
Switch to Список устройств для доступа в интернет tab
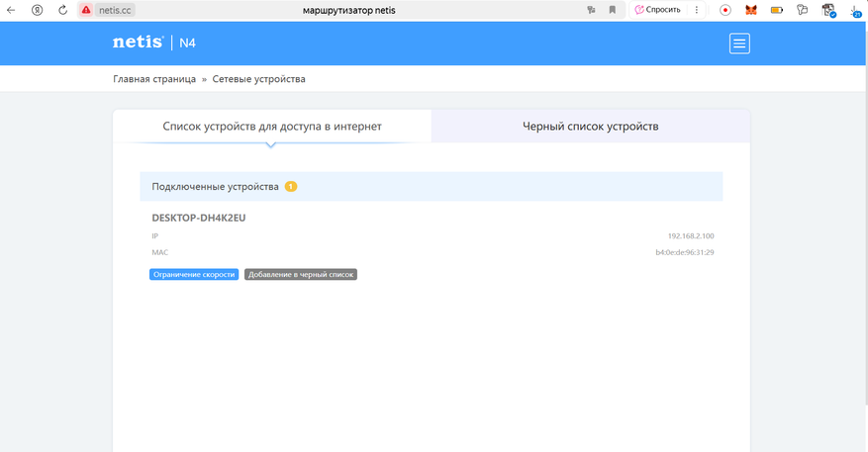click(272, 127)
